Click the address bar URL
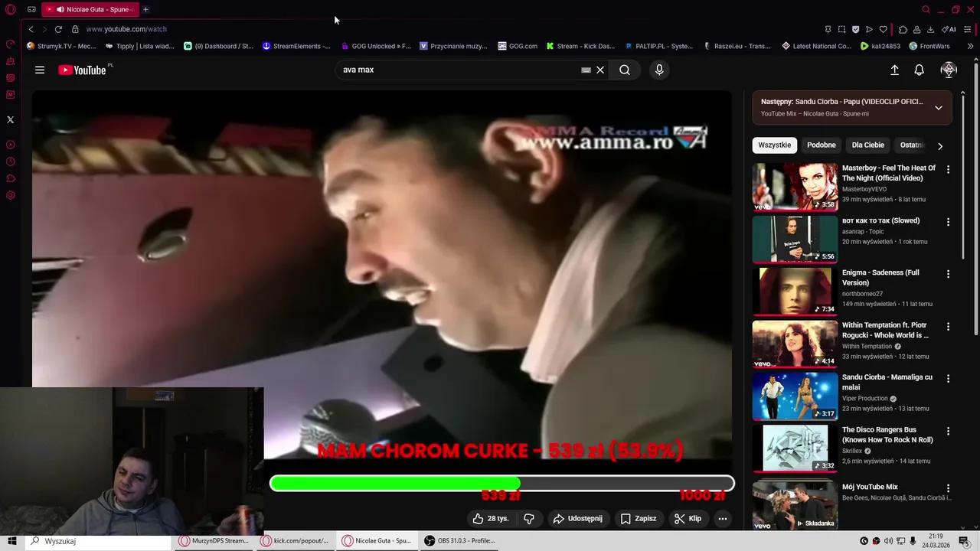This screenshot has height=551, width=980. [x=126, y=29]
